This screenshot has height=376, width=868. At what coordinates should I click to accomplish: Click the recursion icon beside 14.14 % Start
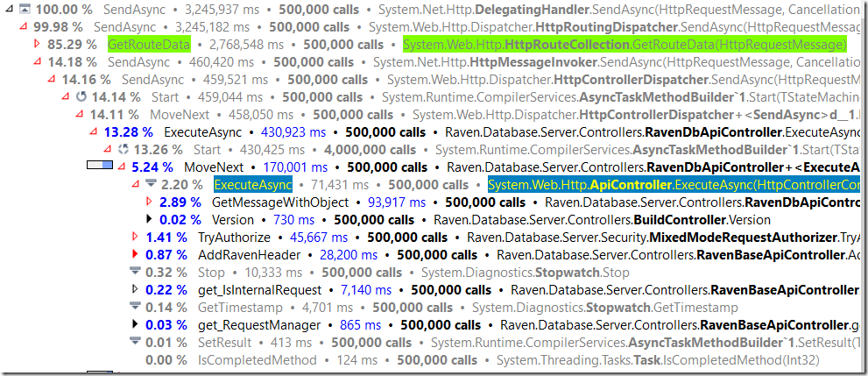coord(81,97)
